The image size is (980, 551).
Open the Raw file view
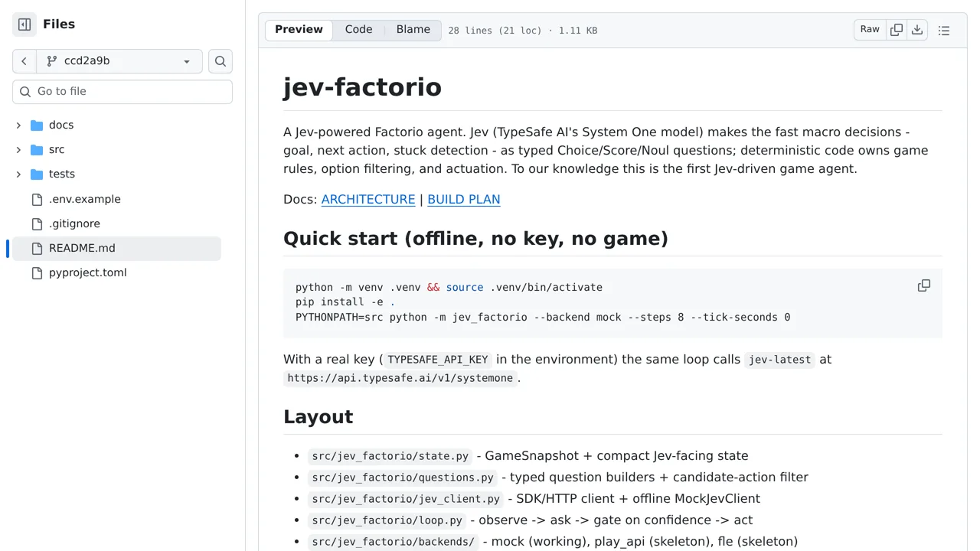coord(870,30)
